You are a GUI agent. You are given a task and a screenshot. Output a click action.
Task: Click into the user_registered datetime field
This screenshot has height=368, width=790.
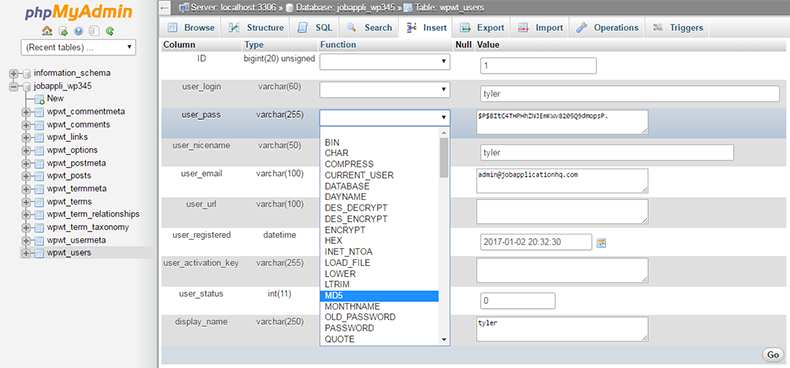[536, 242]
